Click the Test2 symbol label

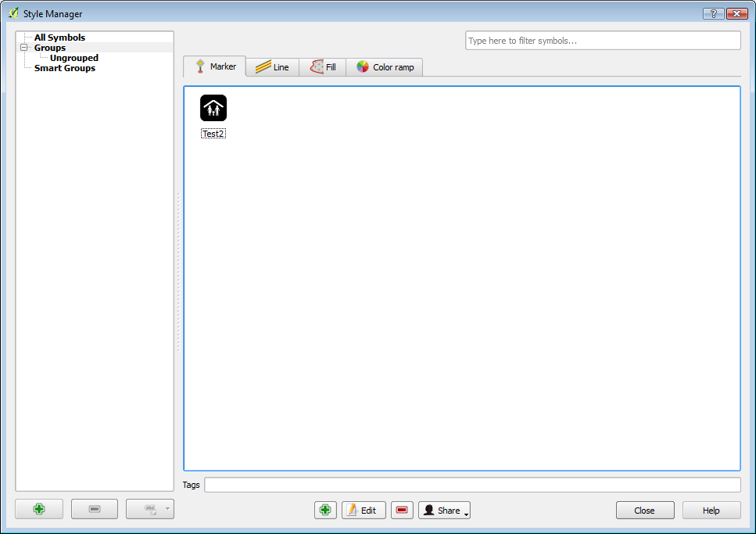(213, 134)
